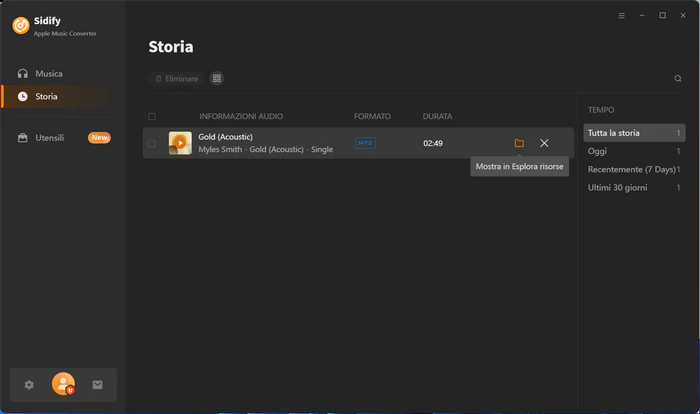Remove Gold (Acoustic) with the X icon

[544, 143]
